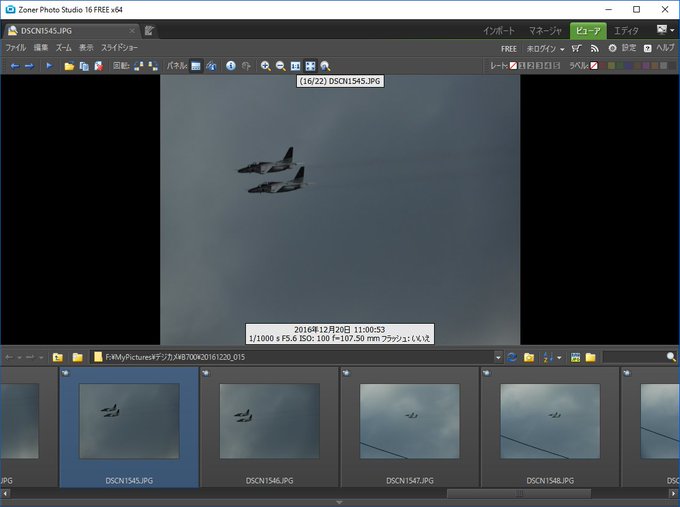The height and width of the screenshot is (507, 680).
Task: Start slideshow with the play icon
Action: 49,66
